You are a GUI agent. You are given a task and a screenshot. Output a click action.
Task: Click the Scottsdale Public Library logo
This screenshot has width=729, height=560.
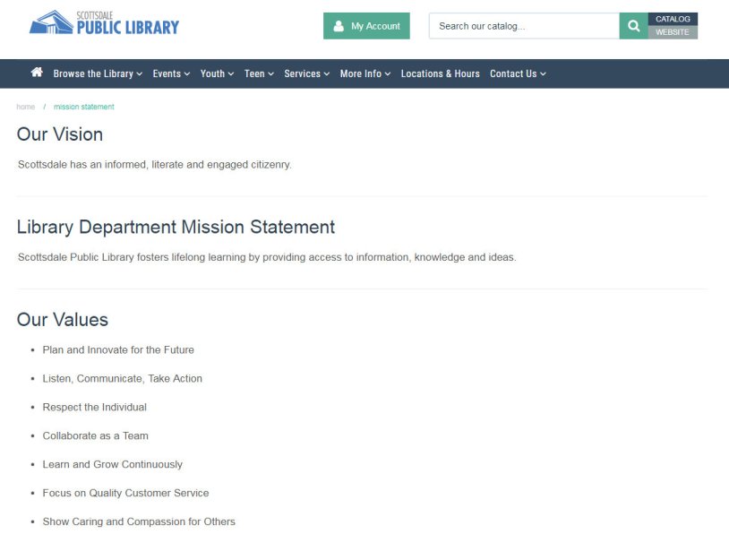pos(105,23)
